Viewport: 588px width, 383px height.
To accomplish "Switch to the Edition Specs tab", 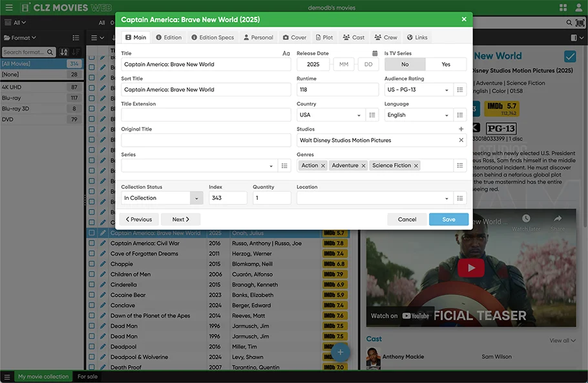I will (x=213, y=38).
